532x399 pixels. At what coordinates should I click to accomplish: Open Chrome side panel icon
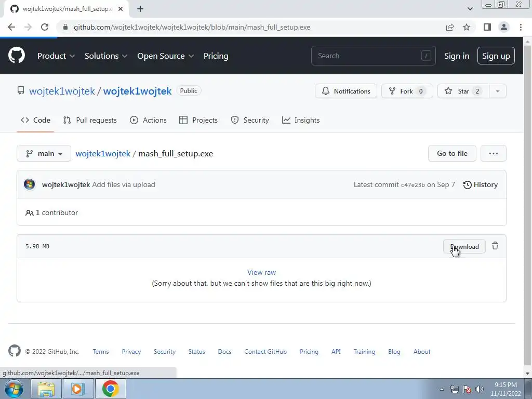pos(487,27)
